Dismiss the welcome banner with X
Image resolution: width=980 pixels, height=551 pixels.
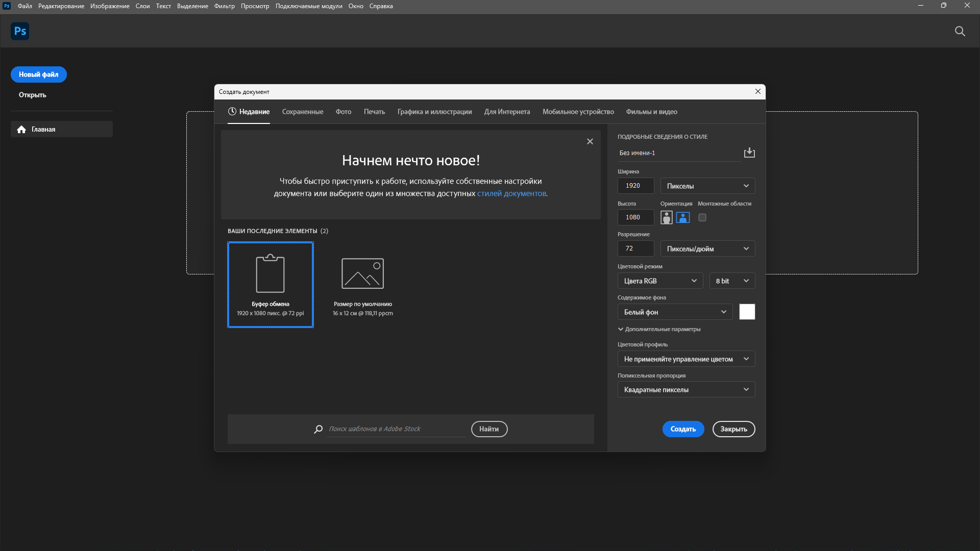[x=590, y=141]
